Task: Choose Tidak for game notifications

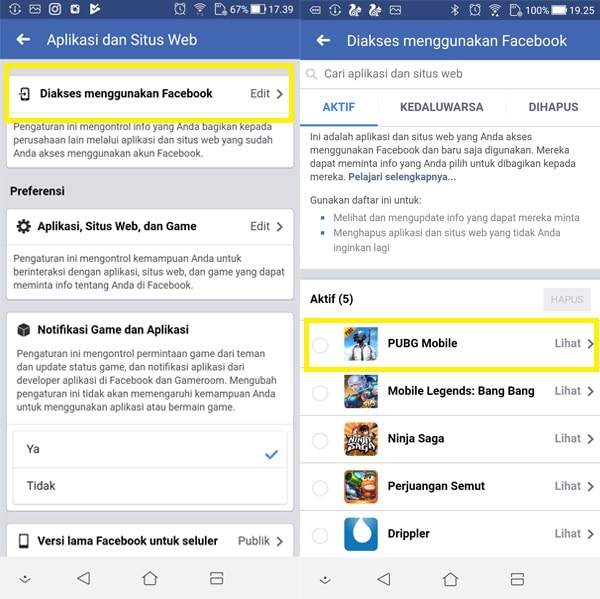Action: point(150,486)
